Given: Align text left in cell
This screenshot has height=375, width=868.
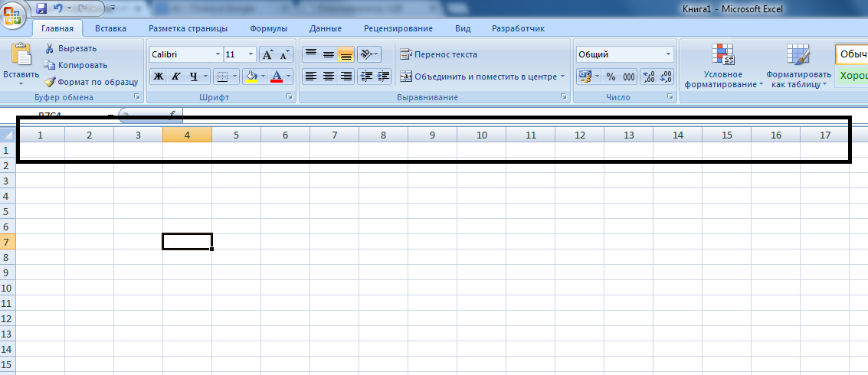Looking at the screenshot, I should coord(311,77).
